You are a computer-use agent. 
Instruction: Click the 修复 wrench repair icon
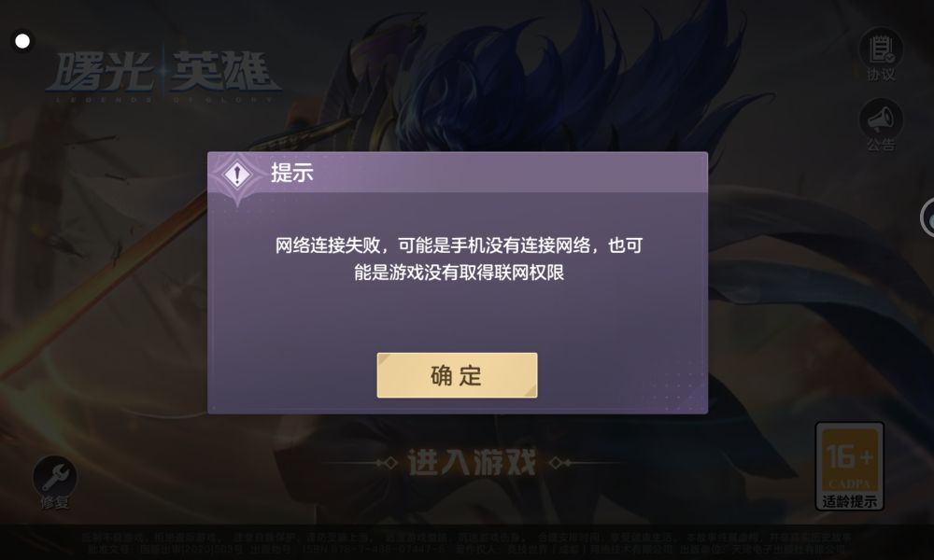click(x=54, y=477)
